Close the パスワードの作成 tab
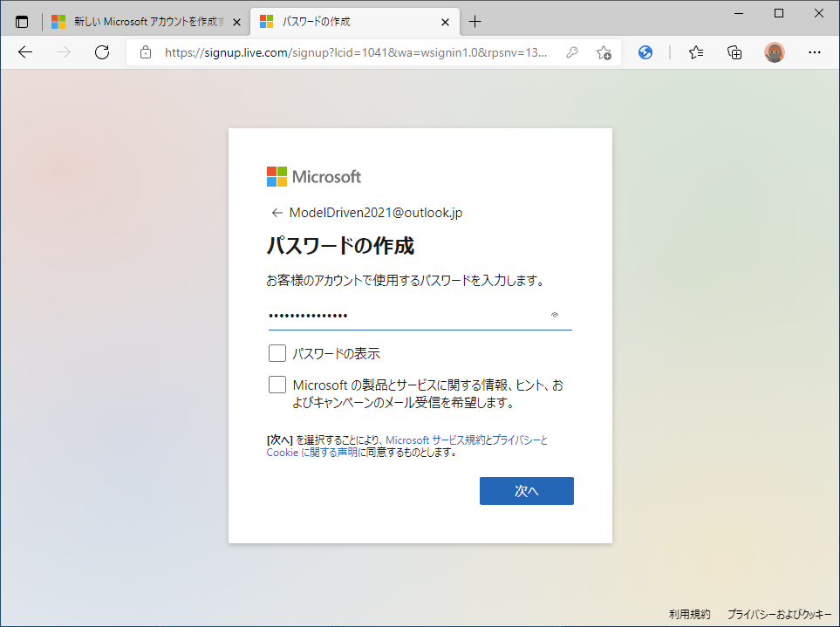Screen dimensions: 840x627 (x=445, y=22)
